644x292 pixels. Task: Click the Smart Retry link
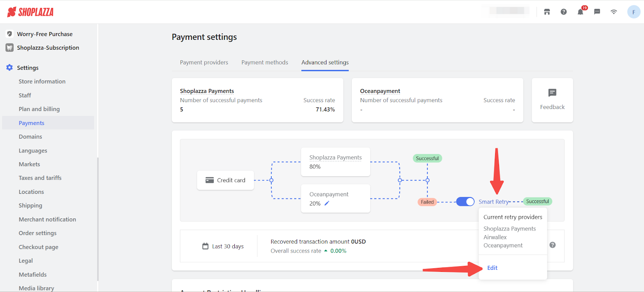(494, 202)
